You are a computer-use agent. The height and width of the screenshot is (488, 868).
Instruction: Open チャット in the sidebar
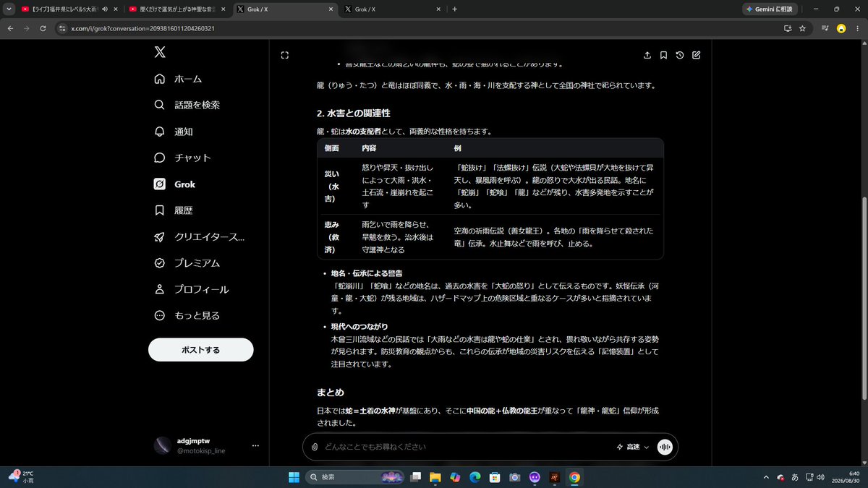tap(182, 158)
